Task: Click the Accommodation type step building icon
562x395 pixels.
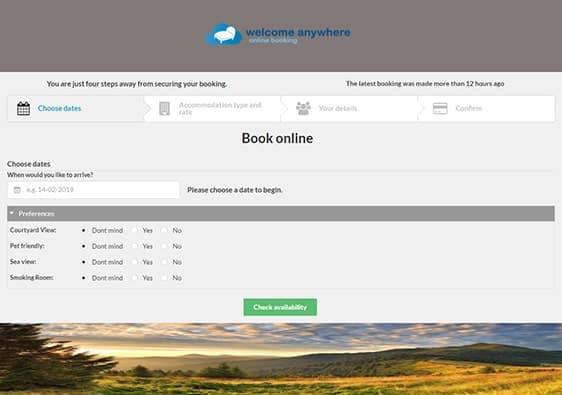Action: coord(164,108)
